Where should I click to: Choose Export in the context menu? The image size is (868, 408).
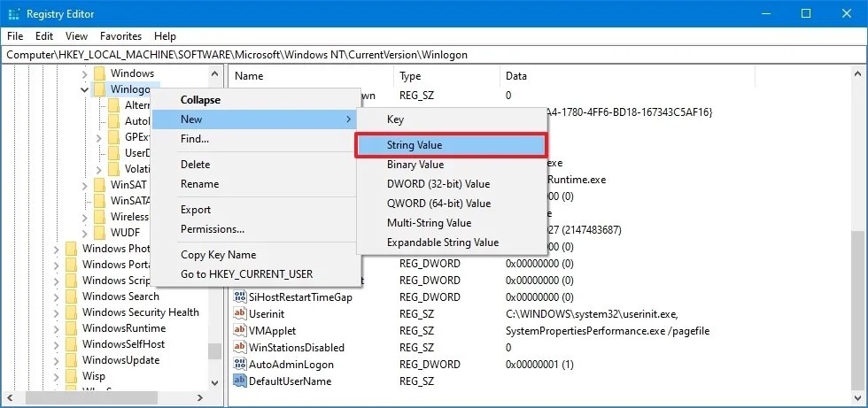[x=256, y=210]
